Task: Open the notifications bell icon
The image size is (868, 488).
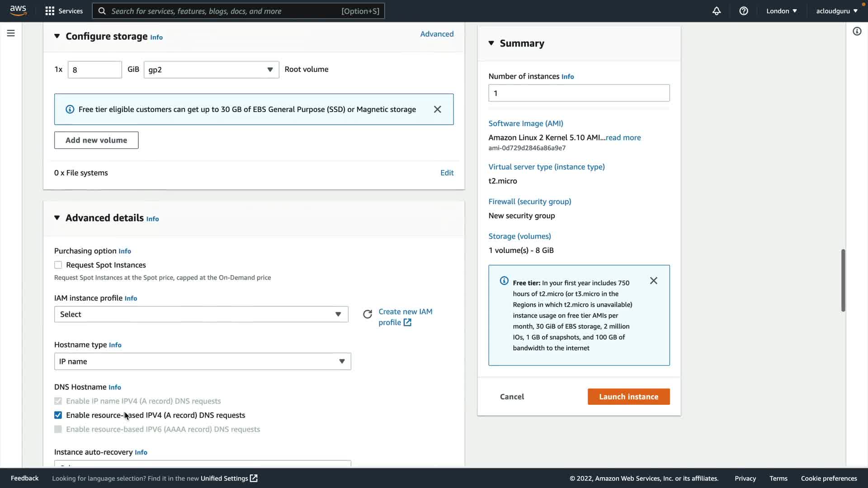Action: 717,11
